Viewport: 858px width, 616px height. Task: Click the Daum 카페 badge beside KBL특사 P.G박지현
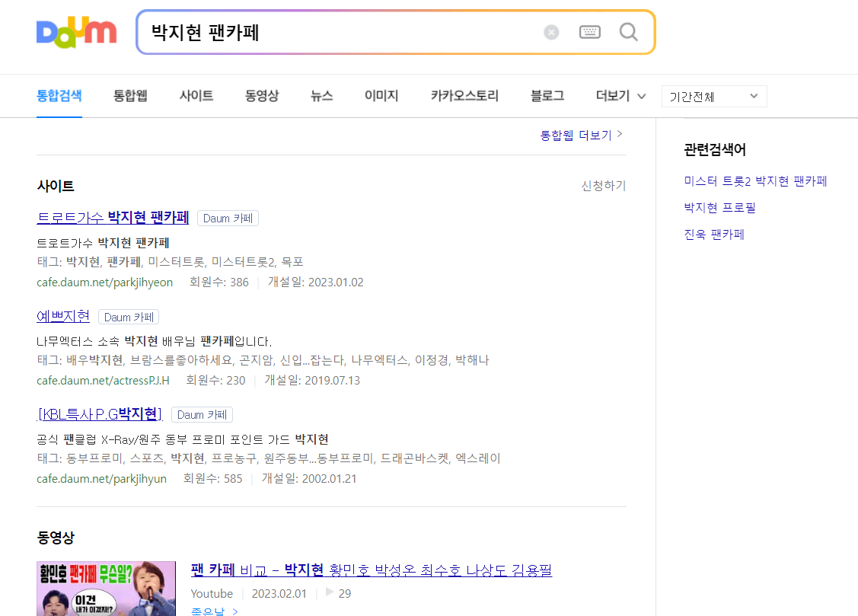(203, 414)
